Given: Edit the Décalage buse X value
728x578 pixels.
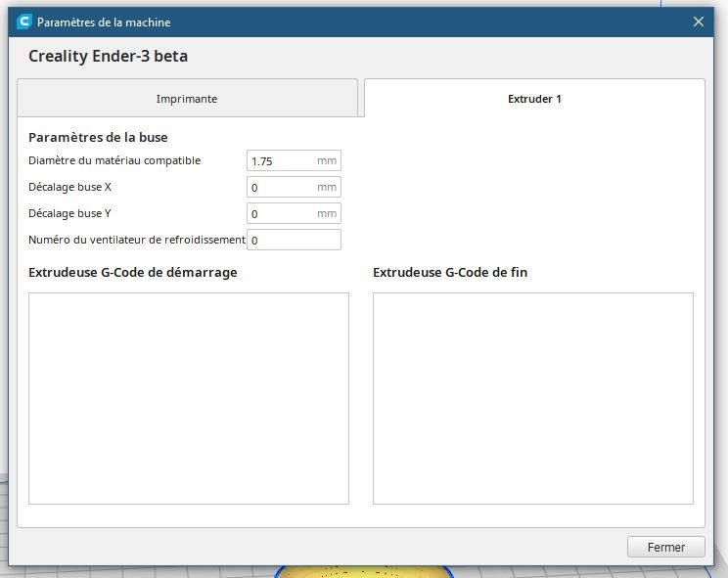Looking at the screenshot, I should pyautogui.click(x=294, y=187).
